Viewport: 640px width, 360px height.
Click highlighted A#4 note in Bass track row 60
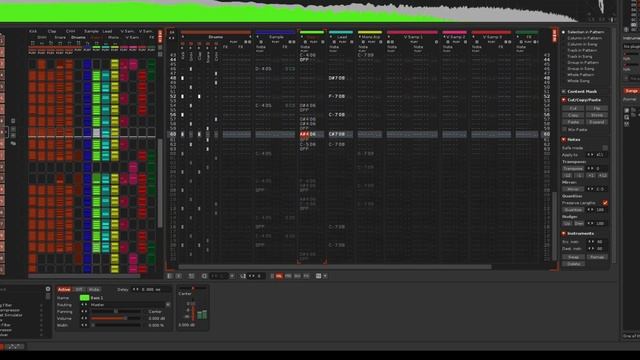point(307,134)
